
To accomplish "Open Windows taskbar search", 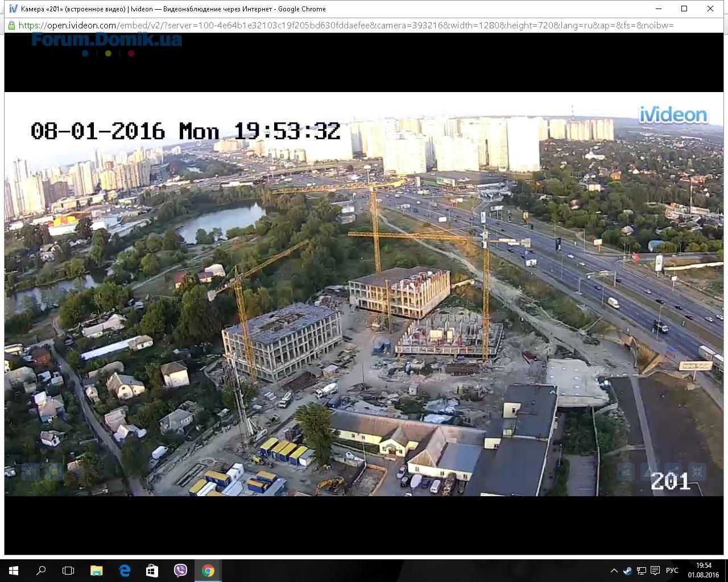I will pyautogui.click(x=41, y=571).
